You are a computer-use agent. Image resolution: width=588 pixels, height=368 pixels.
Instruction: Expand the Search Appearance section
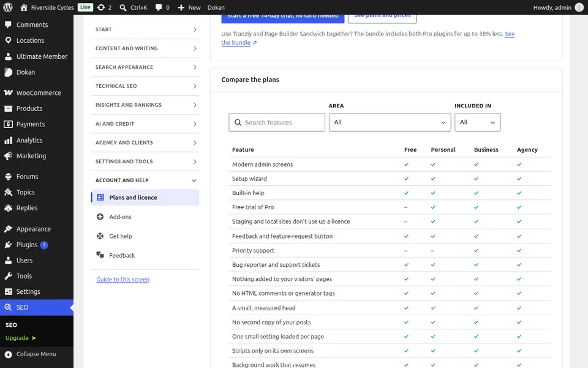click(x=145, y=67)
